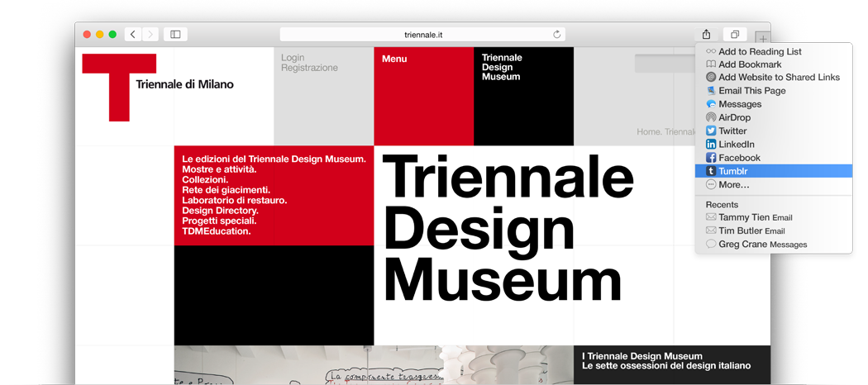Reload the page with the refresh icon

pyautogui.click(x=557, y=35)
